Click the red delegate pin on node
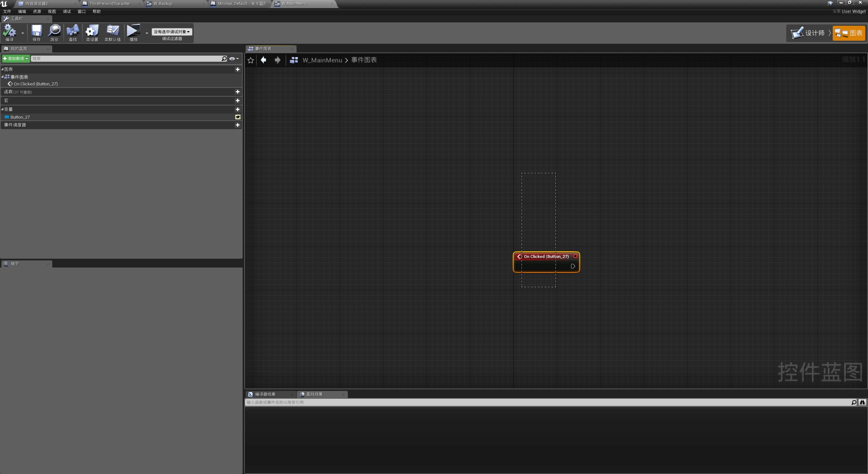This screenshot has height=474, width=868. click(575, 256)
